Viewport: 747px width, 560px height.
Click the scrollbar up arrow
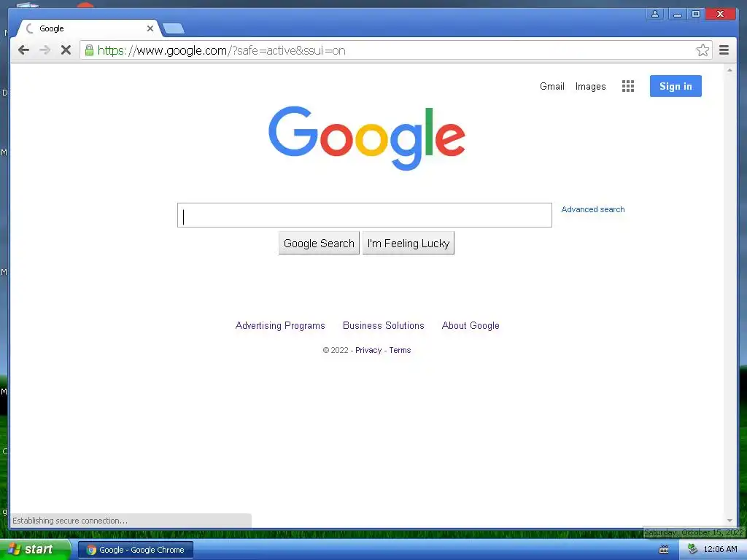[729, 70]
